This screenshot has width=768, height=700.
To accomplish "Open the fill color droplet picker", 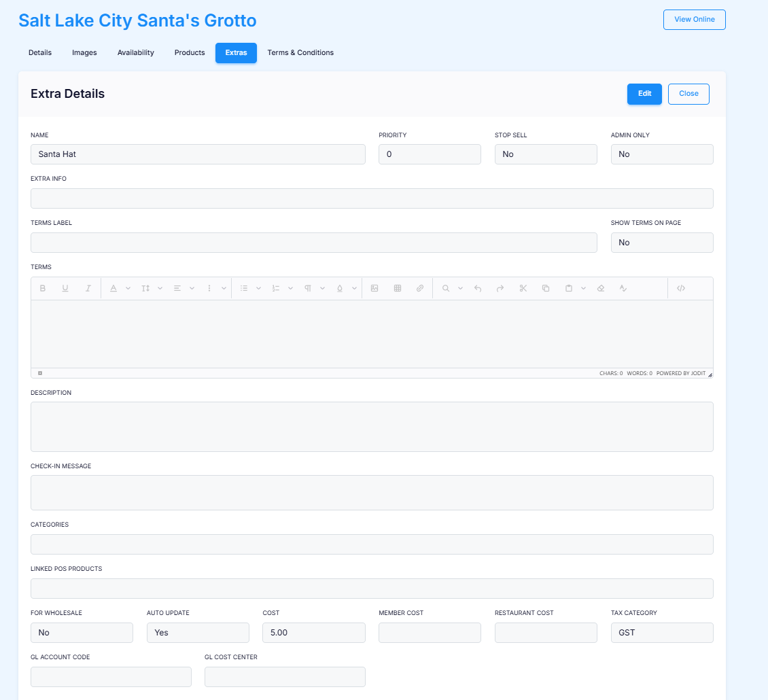I will tap(340, 289).
